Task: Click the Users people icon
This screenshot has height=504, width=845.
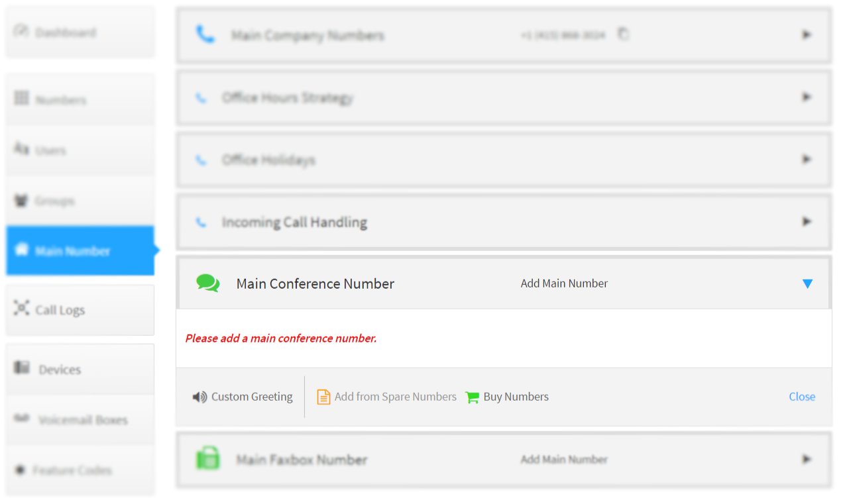Action: point(21,148)
